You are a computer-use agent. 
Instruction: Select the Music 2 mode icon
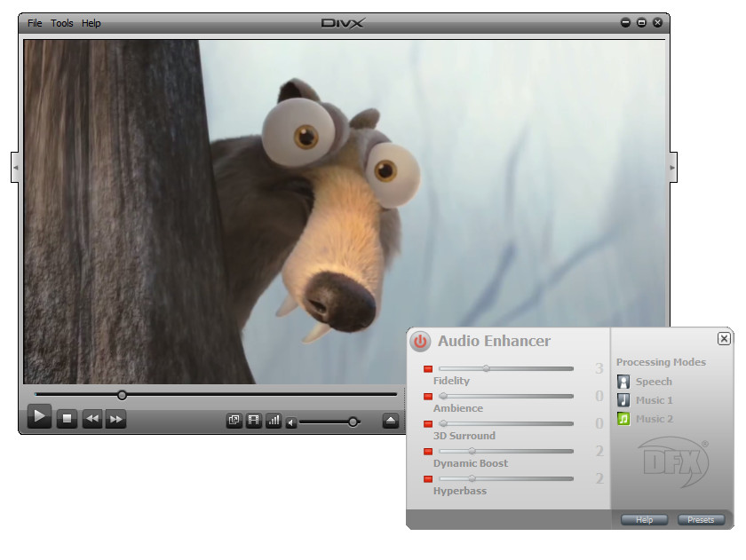point(623,419)
